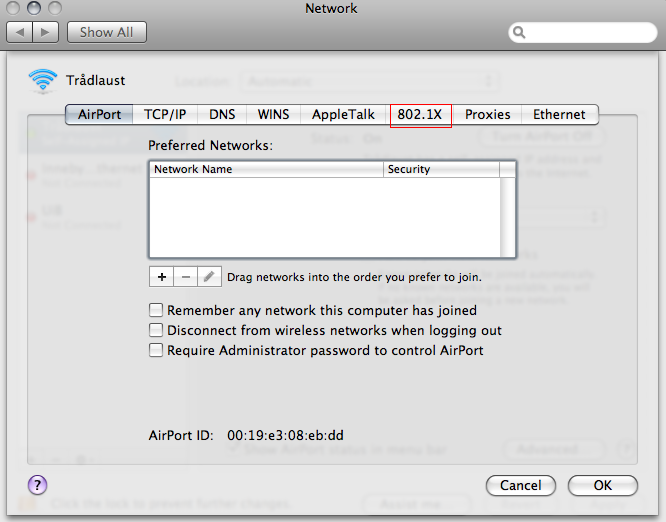The width and height of the screenshot is (666, 522).
Task: Click the add network plus button
Action: tap(160, 276)
